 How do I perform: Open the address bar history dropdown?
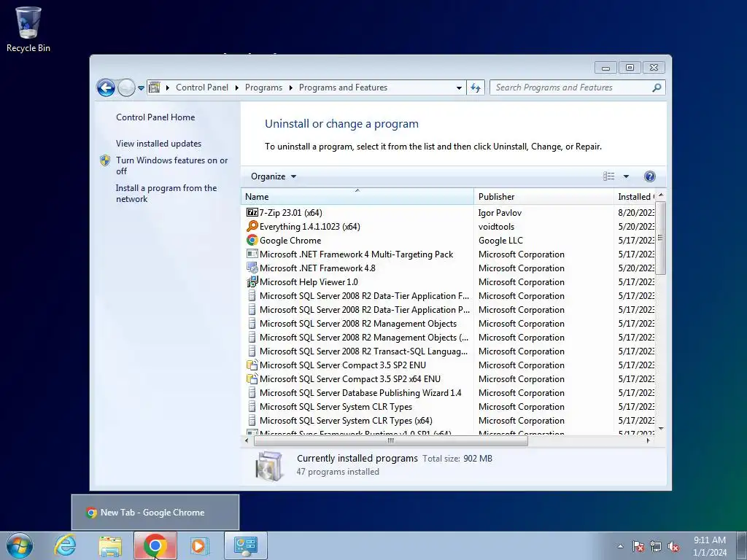pyautogui.click(x=459, y=87)
